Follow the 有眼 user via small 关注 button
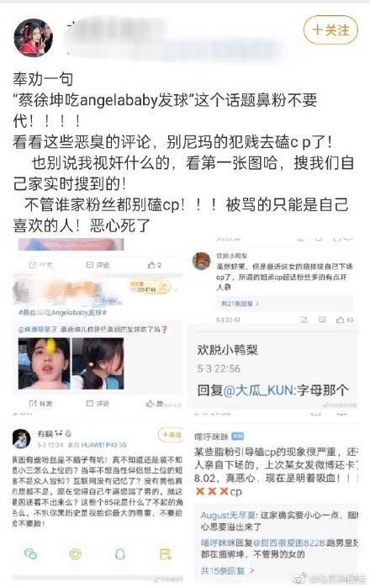 171,435
